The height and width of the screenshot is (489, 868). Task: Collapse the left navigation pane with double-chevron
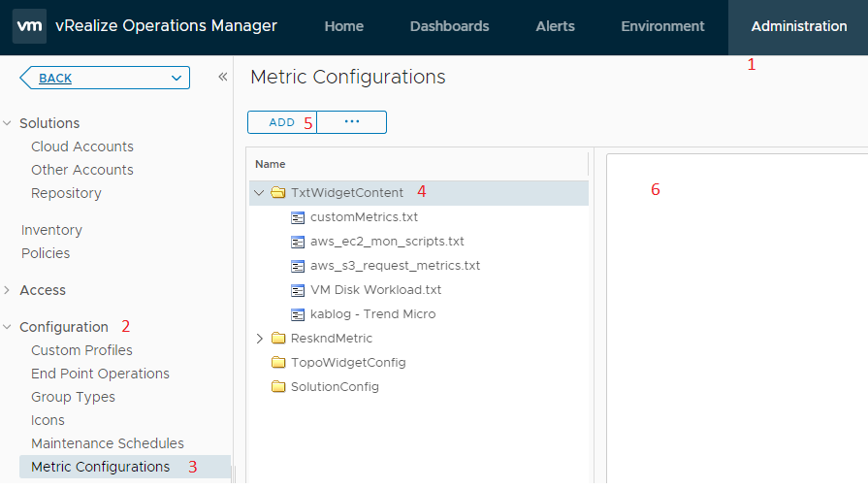pos(222,78)
